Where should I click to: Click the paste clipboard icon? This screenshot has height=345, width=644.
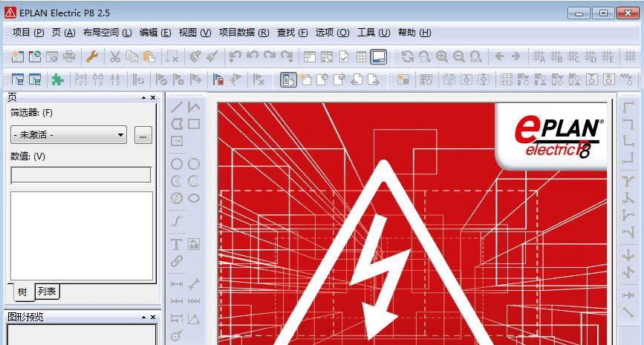tap(149, 56)
